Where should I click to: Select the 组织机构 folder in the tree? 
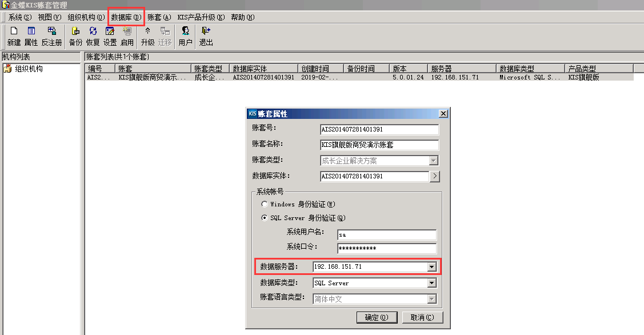(x=24, y=69)
